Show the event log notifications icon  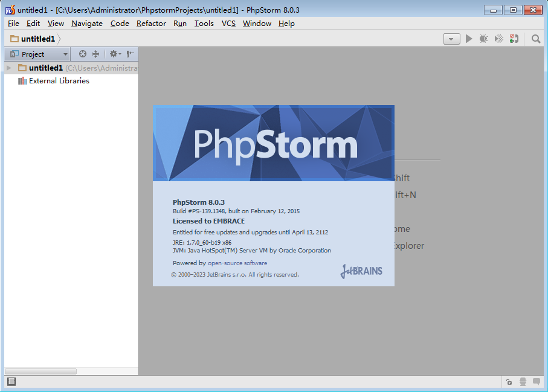tap(537, 382)
